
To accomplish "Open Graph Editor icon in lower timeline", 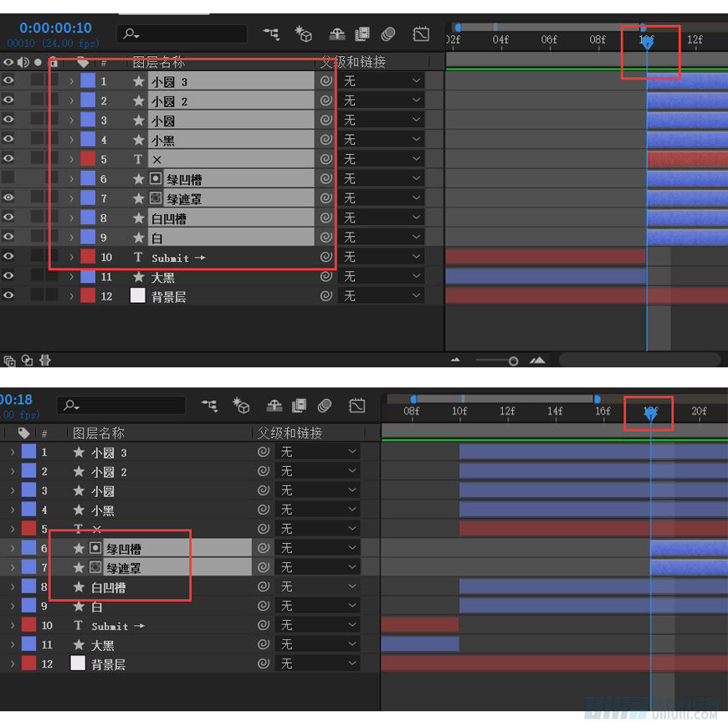I will (357, 406).
